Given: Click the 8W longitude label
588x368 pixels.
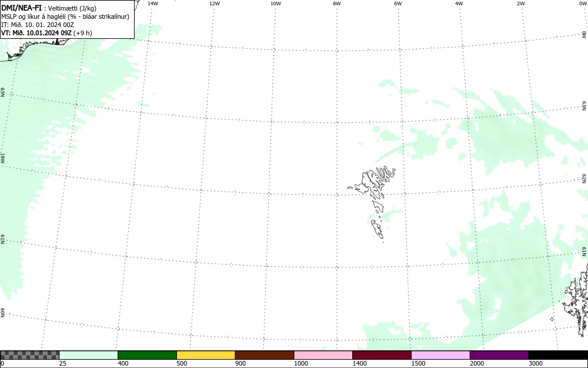Looking at the screenshot, I should (x=337, y=4).
